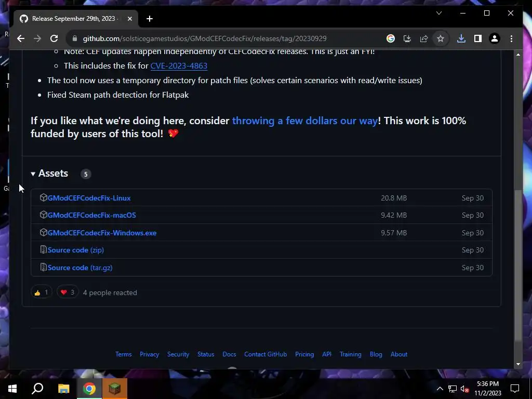Open the Terms footer link

tap(124, 354)
